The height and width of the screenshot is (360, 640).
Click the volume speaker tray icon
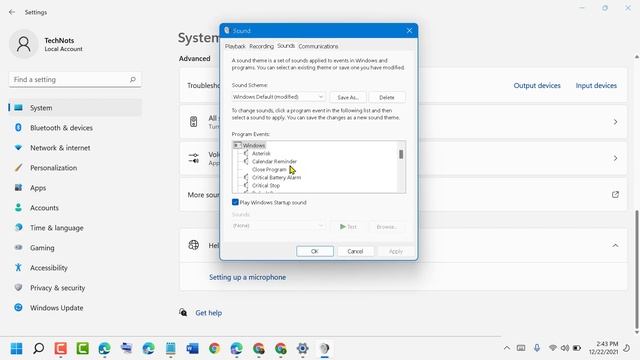pos(565,348)
